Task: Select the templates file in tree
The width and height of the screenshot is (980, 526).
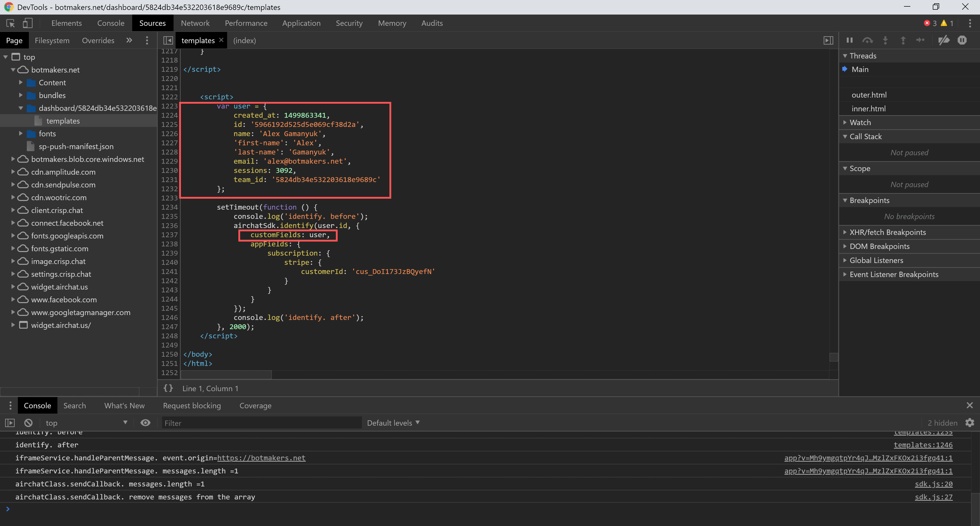Action: tap(63, 121)
